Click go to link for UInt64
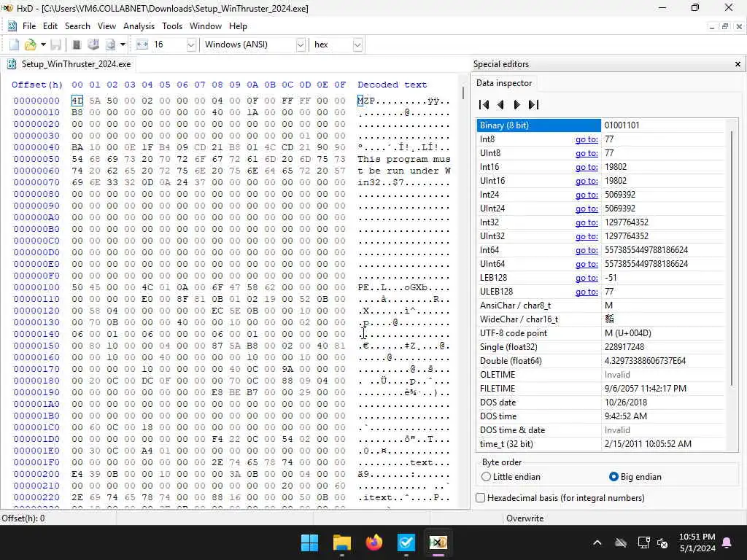Screen dimensions: 747x560 tap(587, 264)
